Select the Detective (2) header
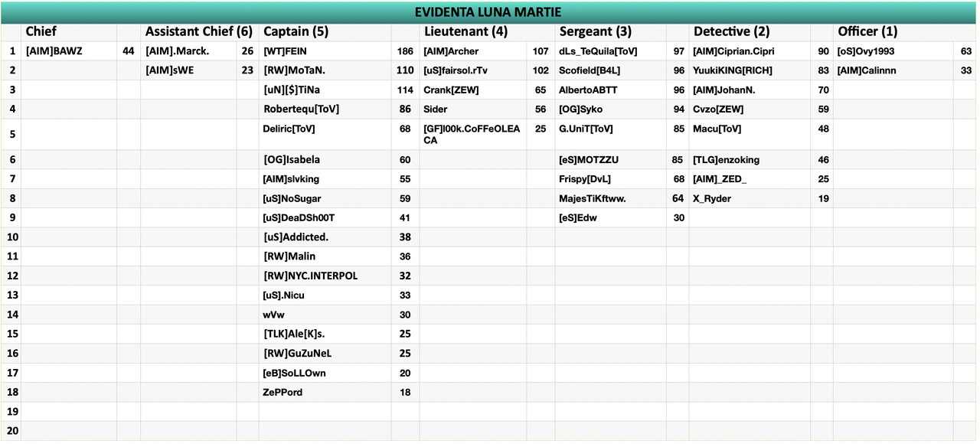 (750, 31)
